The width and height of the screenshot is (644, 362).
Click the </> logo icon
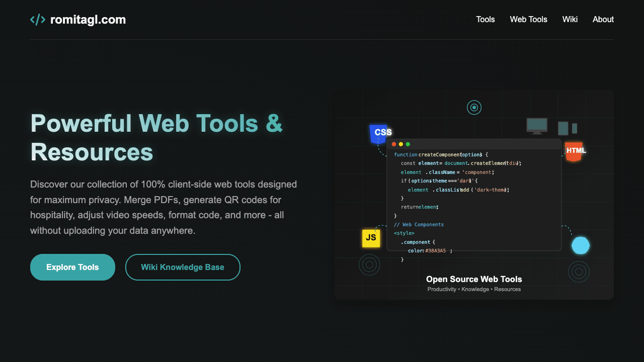pos(37,20)
